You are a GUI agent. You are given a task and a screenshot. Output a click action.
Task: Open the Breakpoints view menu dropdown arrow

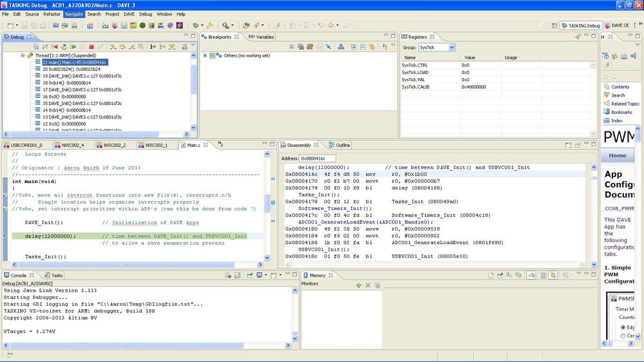[393, 45]
